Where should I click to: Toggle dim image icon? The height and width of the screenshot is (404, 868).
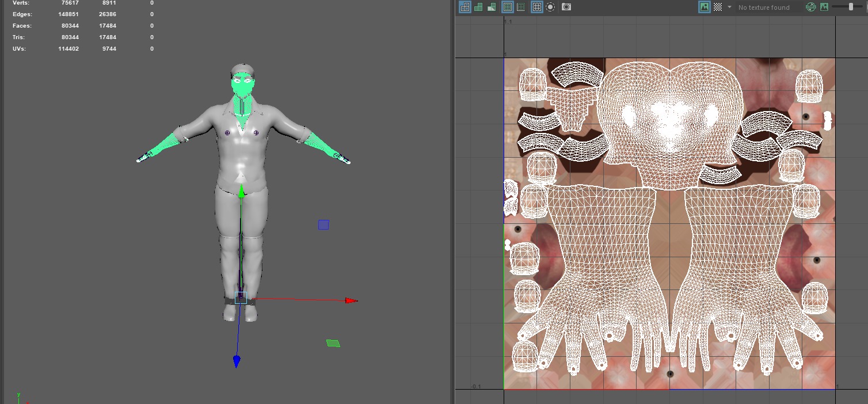pos(824,7)
